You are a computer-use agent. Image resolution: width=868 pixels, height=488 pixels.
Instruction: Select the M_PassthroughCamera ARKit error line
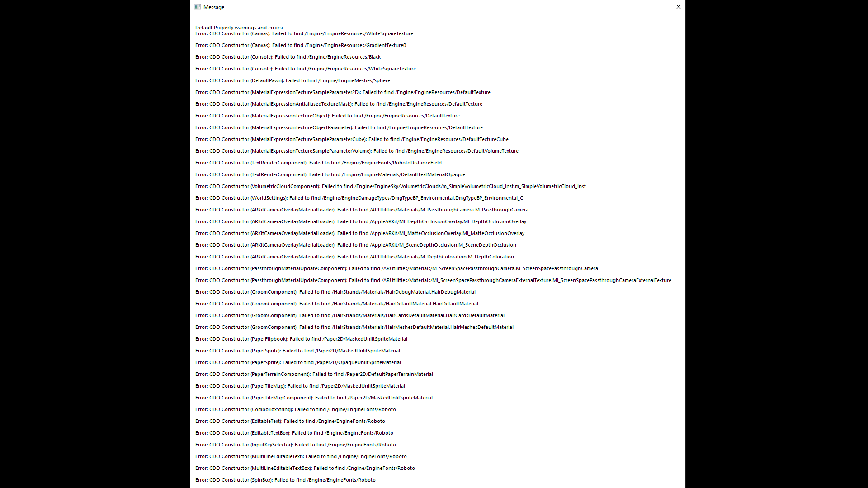click(x=362, y=210)
